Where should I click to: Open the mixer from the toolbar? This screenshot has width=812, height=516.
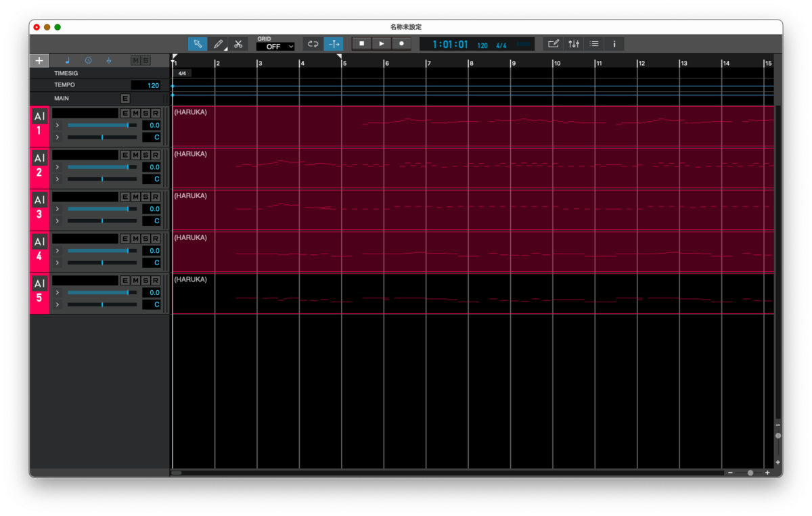574,44
